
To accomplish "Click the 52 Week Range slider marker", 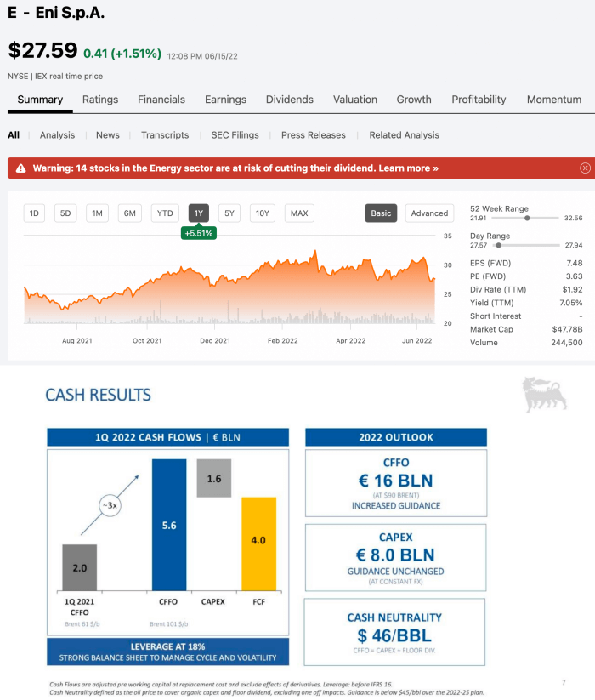I will click(x=527, y=219).
